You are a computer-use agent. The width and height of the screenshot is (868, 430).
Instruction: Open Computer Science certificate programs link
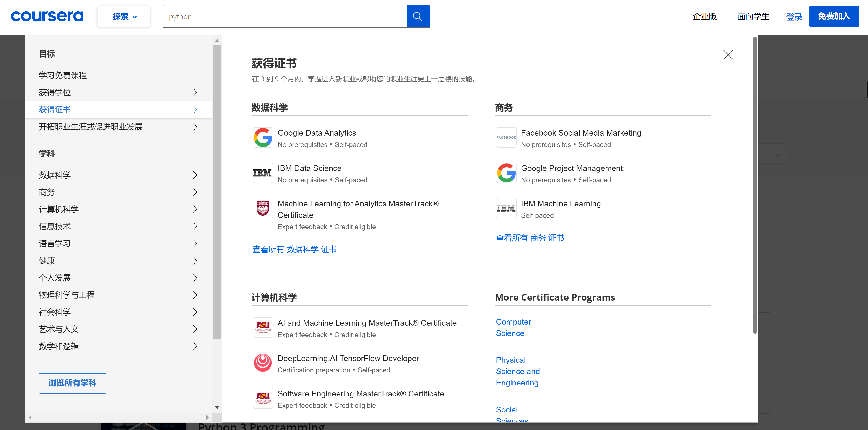(x=513, y=328)
